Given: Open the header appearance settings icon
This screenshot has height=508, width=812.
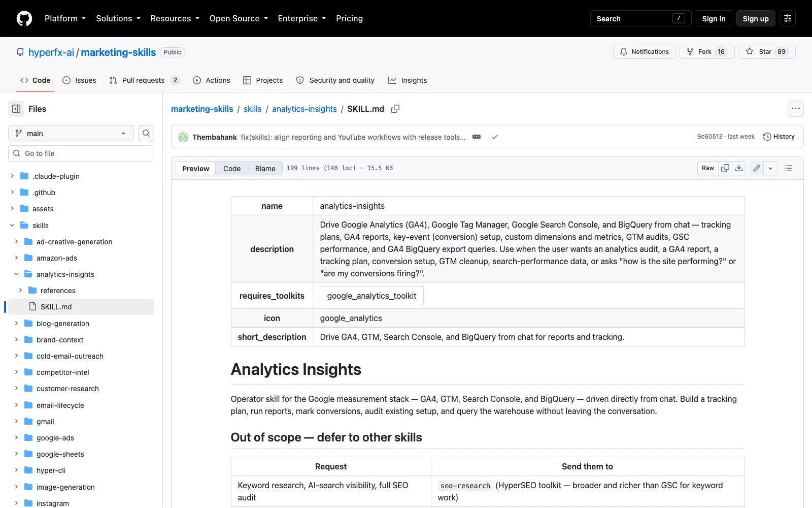Looking at the screenshot, I should pyautogui.click(x=788, y=18).
